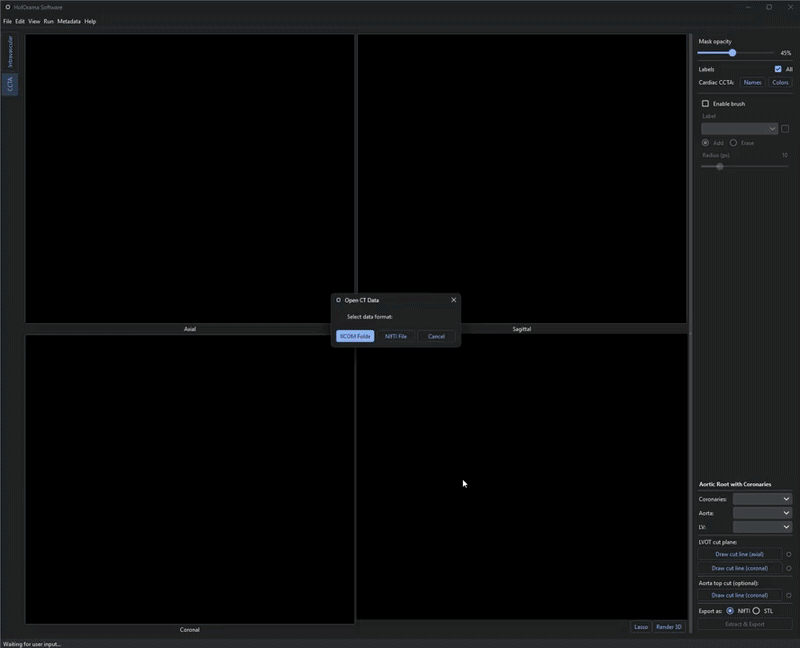Switch to the CCTA side tab
800x648 pixels.
(x=10, y=84)
